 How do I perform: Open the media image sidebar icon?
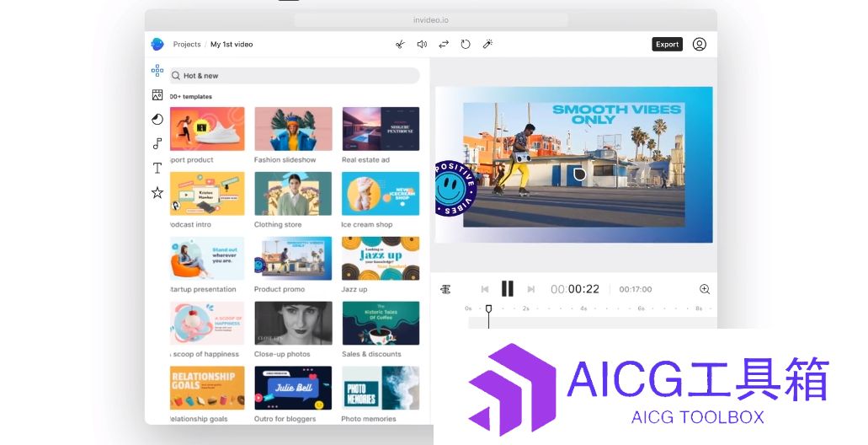pos(157,95)
